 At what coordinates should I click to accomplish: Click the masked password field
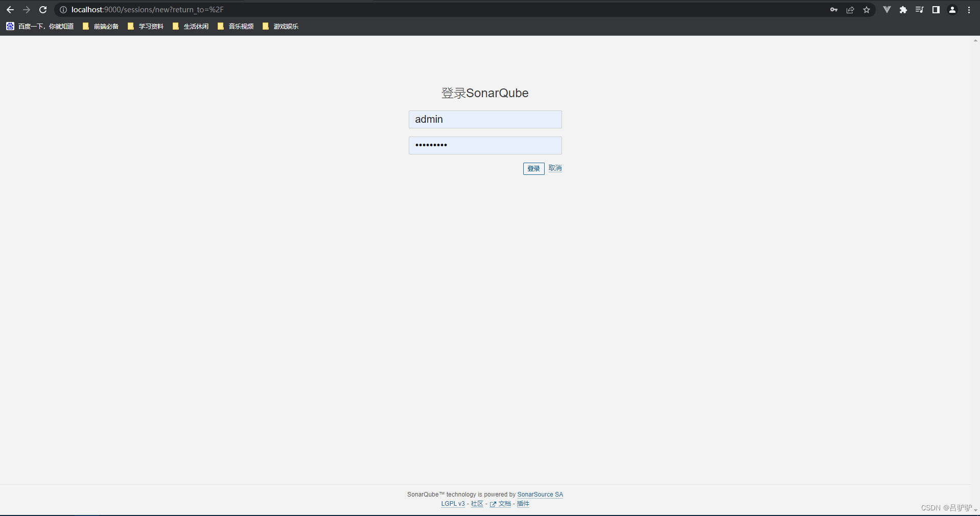point(485,145)
